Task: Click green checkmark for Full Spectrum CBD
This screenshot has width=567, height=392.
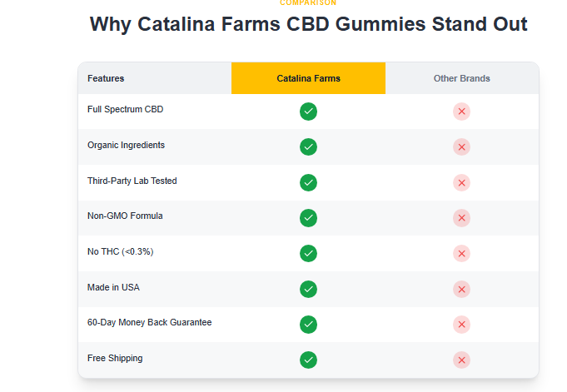Action: coord(308,112)
